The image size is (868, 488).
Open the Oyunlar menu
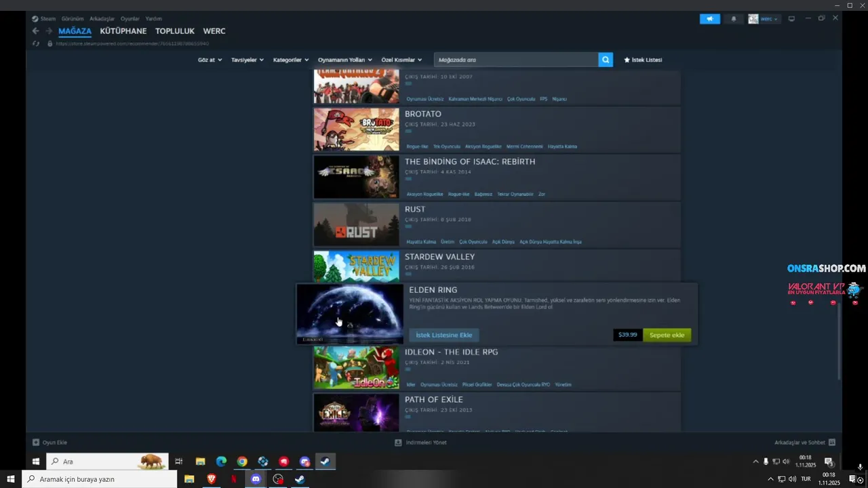click(x=130, y=19)
